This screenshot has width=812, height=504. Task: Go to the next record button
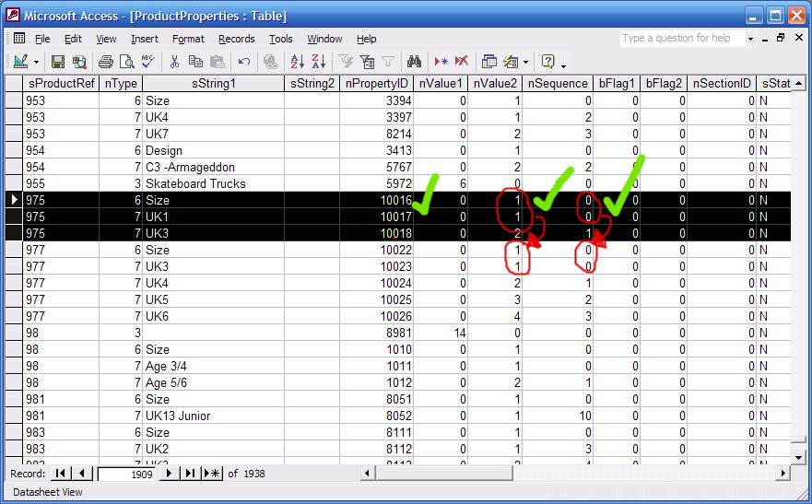169,473
